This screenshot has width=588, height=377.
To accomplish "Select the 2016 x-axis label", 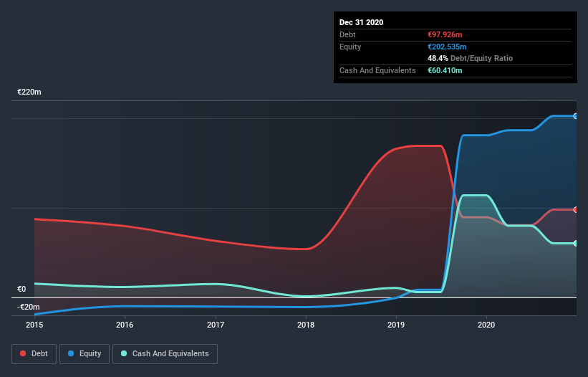I will pos(125,325).
